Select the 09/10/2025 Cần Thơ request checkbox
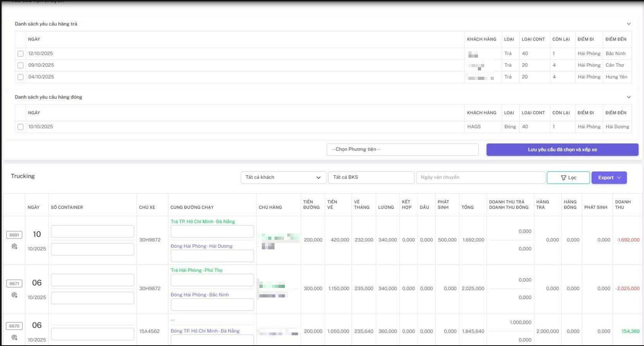 click(x=21, y=65)
